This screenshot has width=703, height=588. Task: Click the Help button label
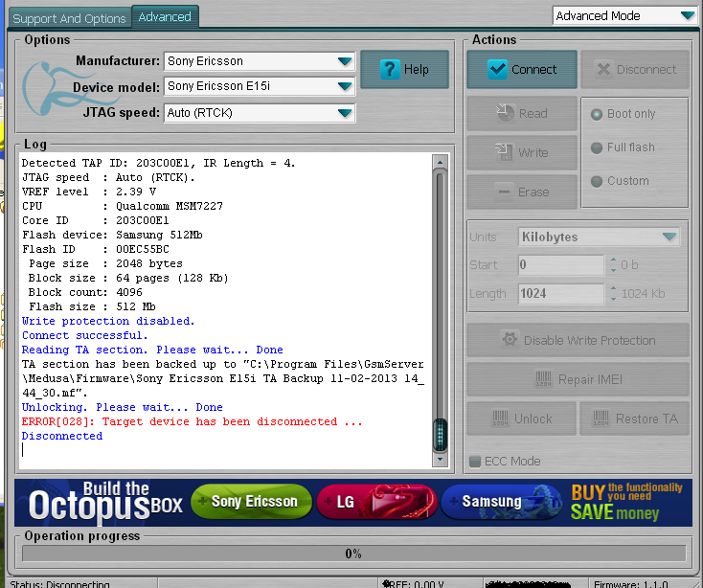coord(417,70)
